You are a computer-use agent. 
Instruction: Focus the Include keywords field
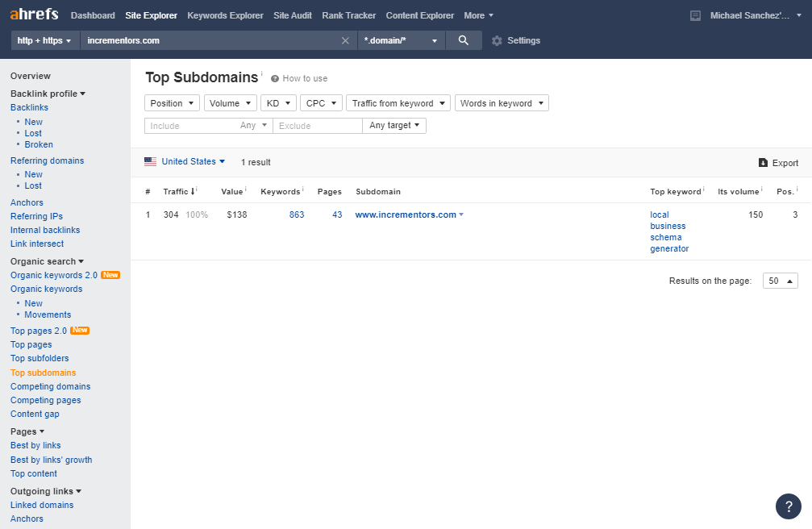190,125
